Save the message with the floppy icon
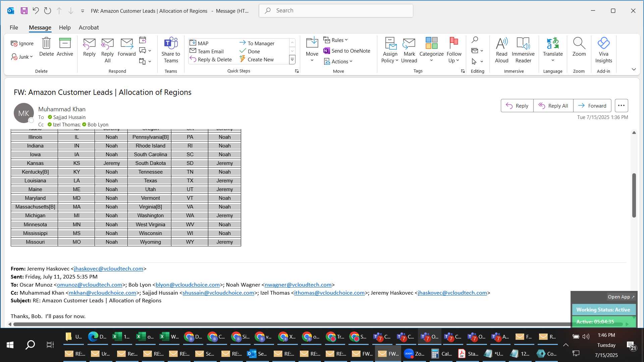 [x=24, y=11]
